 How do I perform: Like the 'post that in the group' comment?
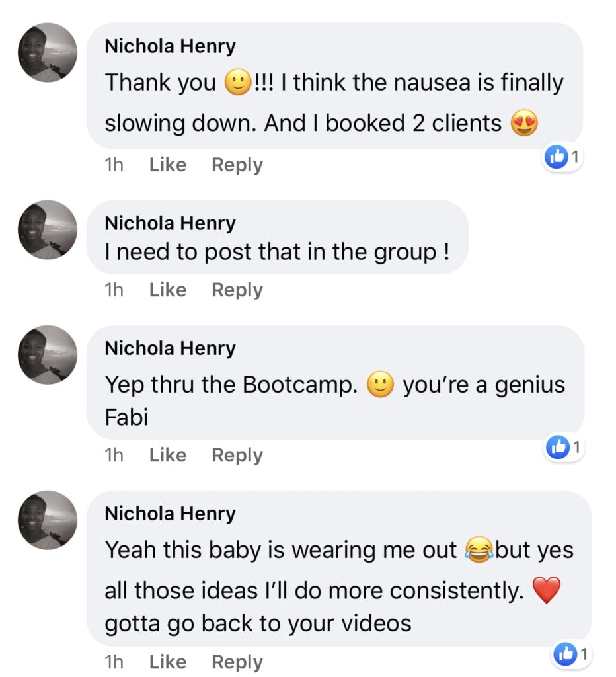click(168, 290)
